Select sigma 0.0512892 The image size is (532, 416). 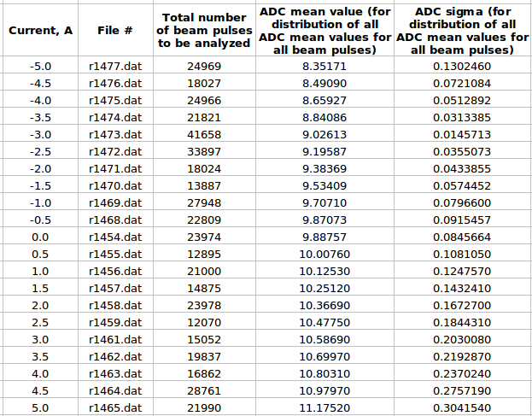pyautogui.click(x=463, y=101)
